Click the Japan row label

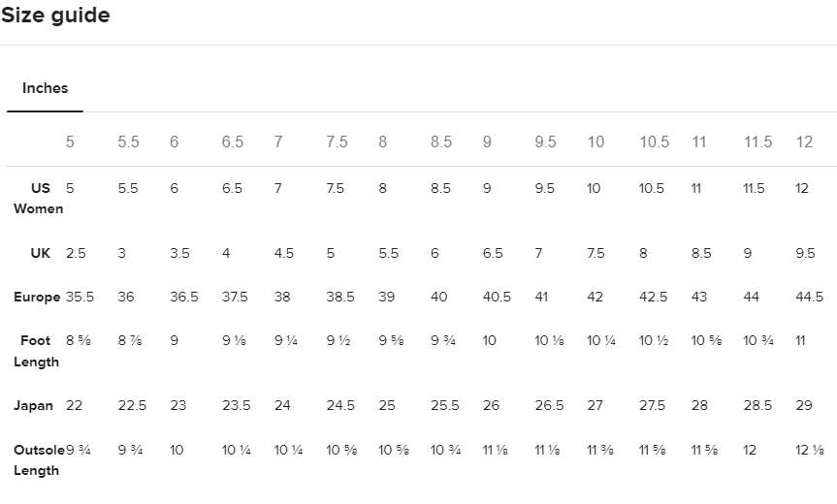(x=34, y=406)
